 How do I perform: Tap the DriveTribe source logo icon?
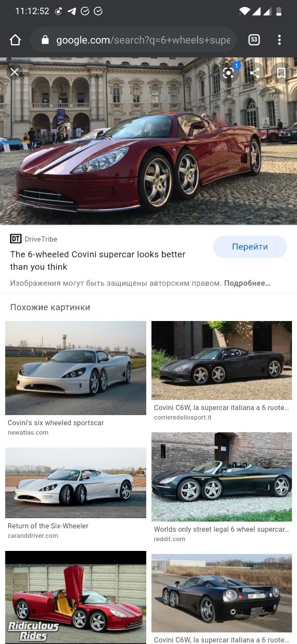(16, 239)
